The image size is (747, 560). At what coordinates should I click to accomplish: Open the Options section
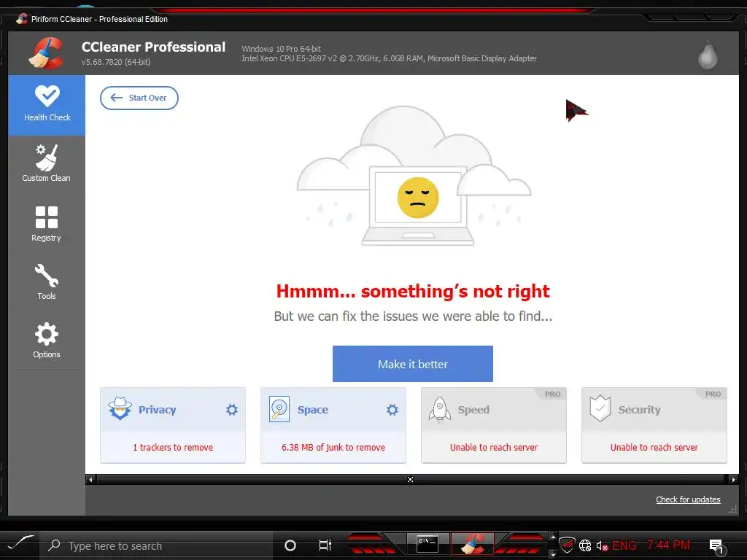tap(47, 341)
